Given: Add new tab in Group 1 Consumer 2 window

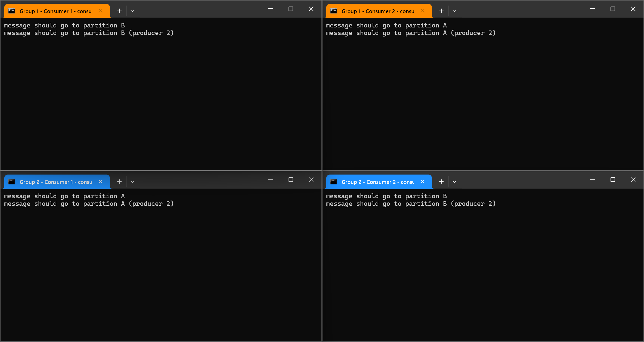Looking at the screenshot, I should 441,11.
